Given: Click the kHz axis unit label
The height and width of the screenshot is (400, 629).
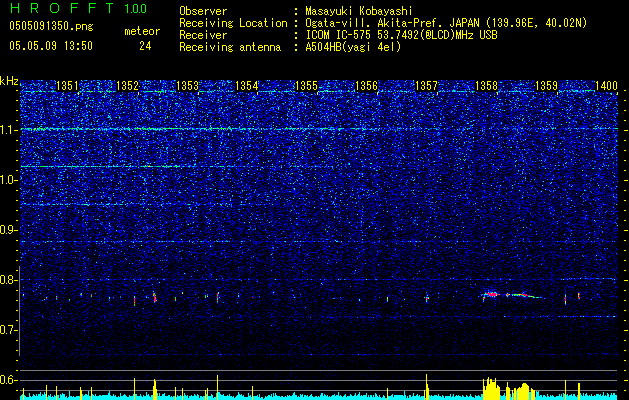Looking at the screenshot, I should coord(9,81).
